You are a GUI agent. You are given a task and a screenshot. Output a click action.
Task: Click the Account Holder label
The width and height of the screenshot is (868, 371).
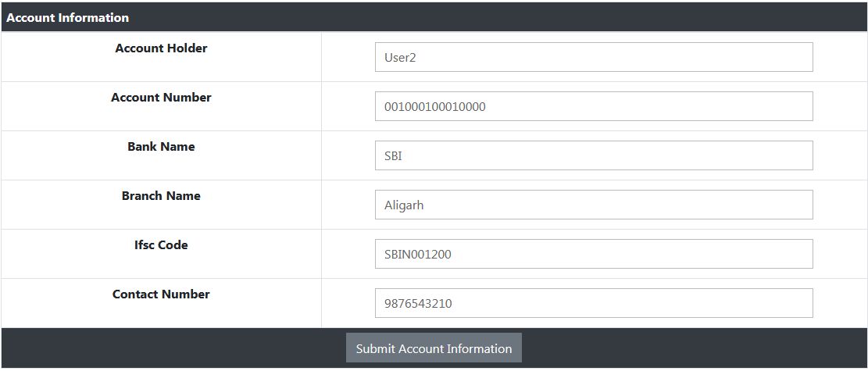pyautogui.click(x=161, y=48)
